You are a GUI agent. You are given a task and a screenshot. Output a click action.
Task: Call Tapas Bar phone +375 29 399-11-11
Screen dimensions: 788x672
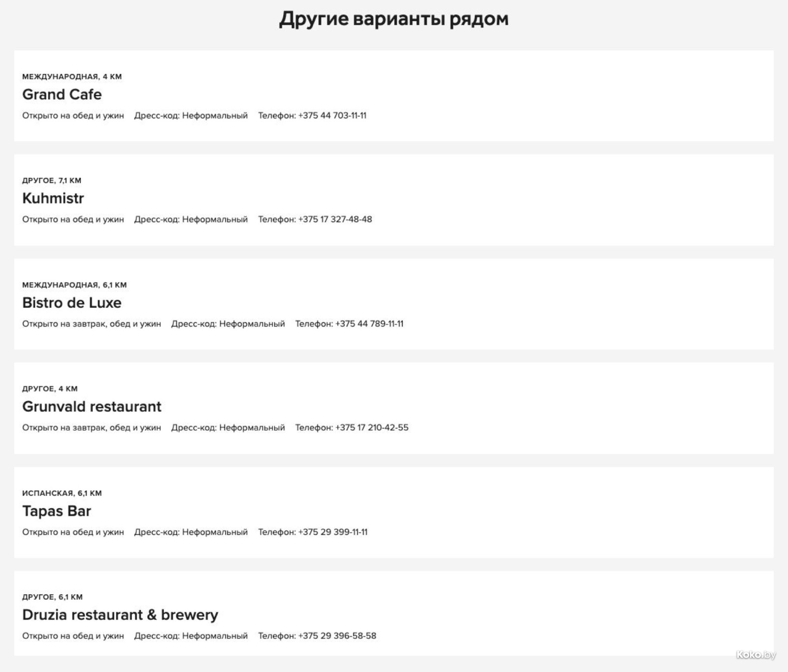pyautogui.click(x=333, y=532)
